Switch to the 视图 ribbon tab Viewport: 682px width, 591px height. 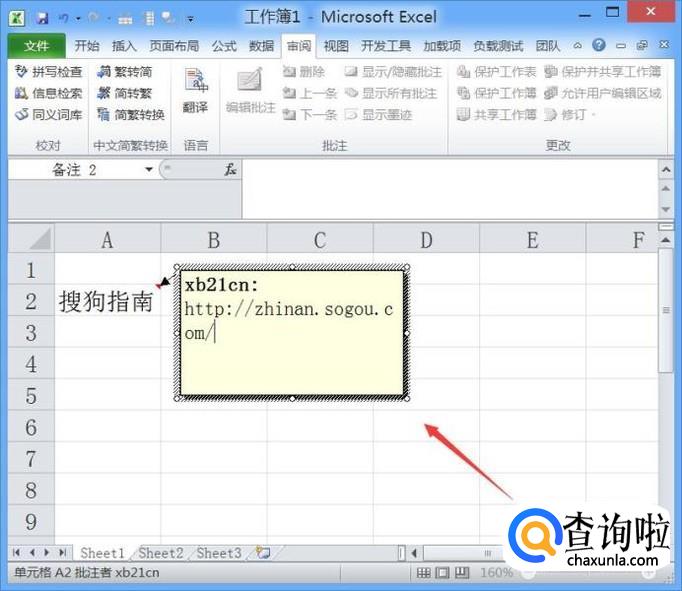pyautogui.click(x=336, y=46)
